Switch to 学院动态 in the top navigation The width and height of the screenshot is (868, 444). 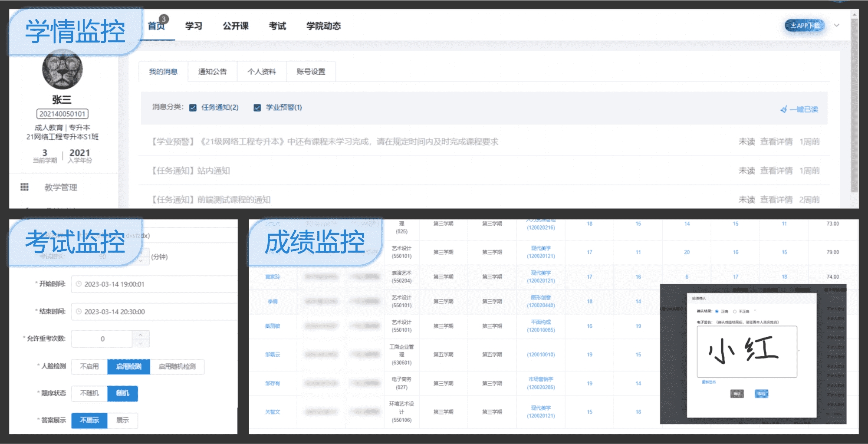(x=323, y=26)
